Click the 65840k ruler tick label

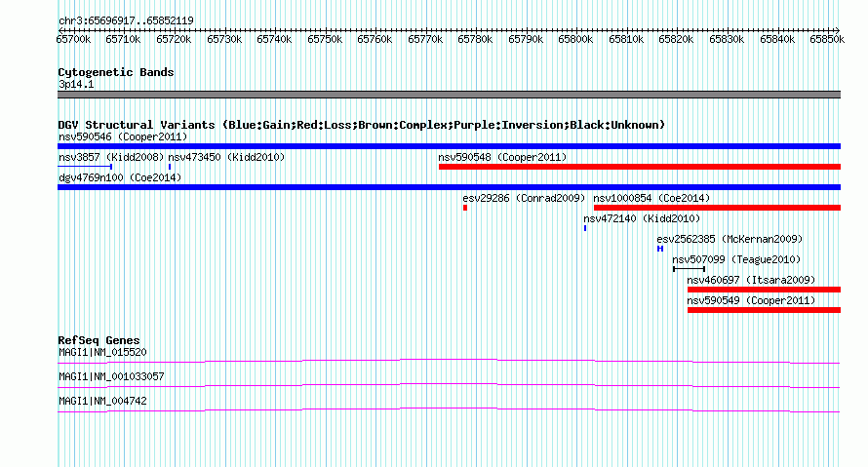tap(777, 39)
